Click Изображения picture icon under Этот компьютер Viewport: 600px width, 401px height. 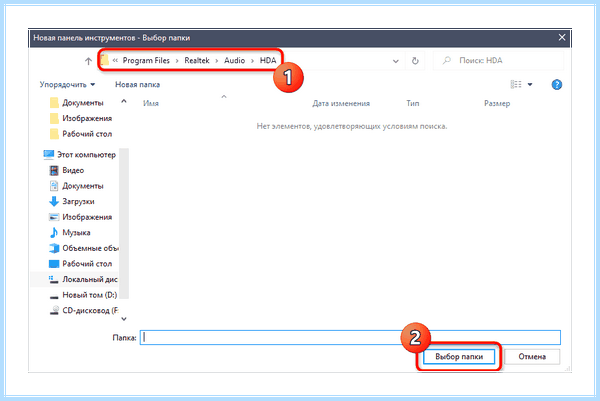pyautogui.click(x=54, y=217)
